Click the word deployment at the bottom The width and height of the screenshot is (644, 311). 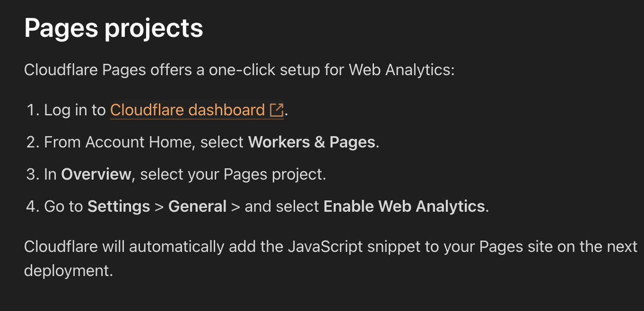[x=68, y=271]
